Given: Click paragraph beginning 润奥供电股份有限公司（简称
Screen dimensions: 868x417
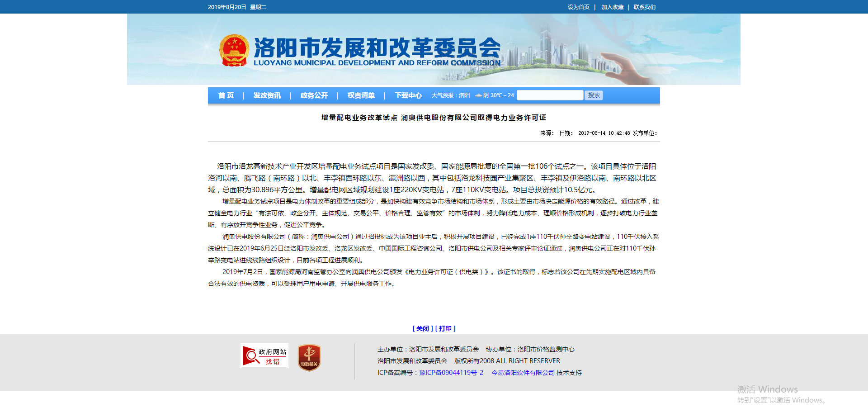Looking at the screenshot, I should (433, 248).
